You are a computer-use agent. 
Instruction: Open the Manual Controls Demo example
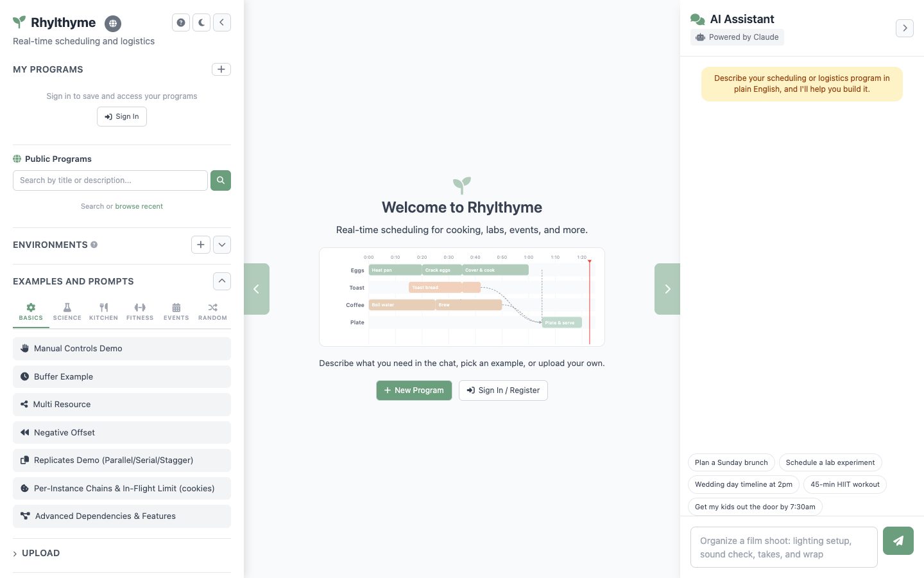[x=122, y=349]
